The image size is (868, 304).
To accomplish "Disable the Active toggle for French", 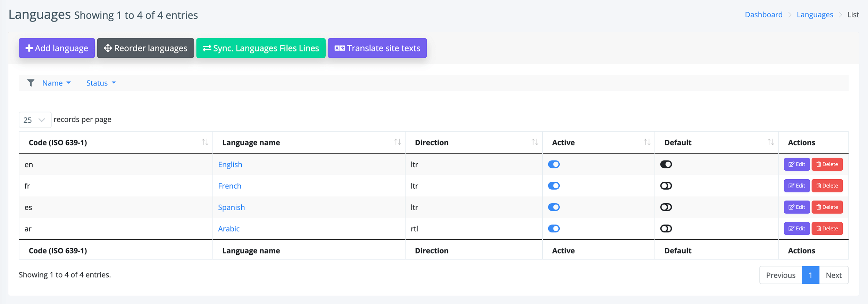I will coord(554,186).
